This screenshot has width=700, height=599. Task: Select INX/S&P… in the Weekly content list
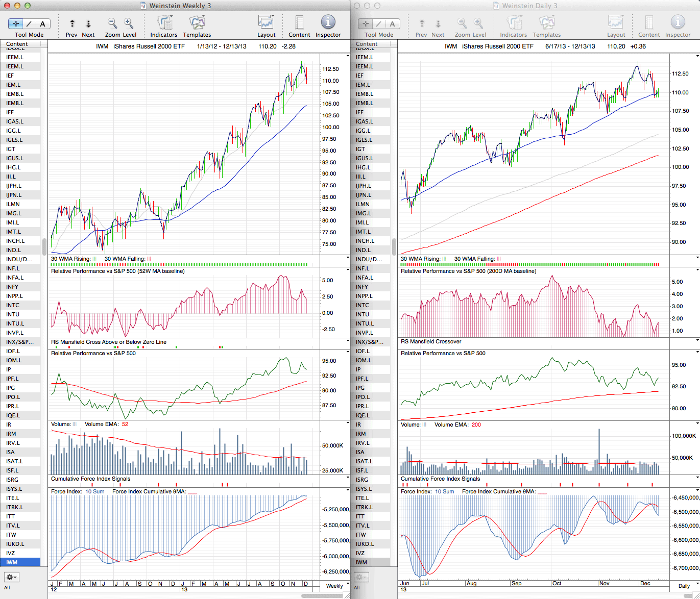coord(20,341)
